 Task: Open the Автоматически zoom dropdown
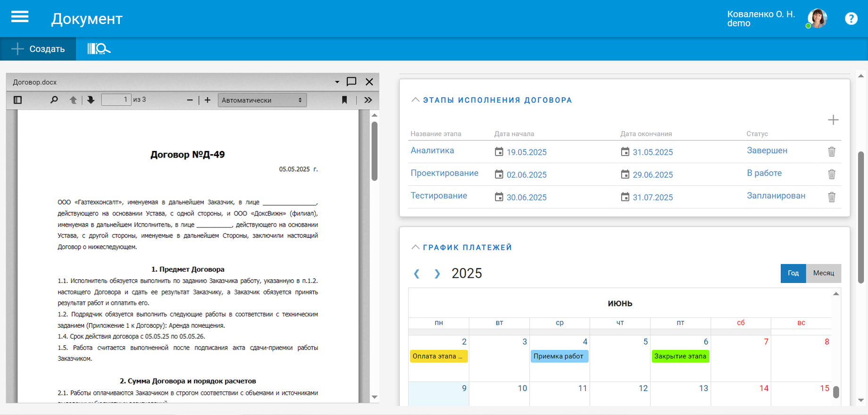[x=262, y=100]
